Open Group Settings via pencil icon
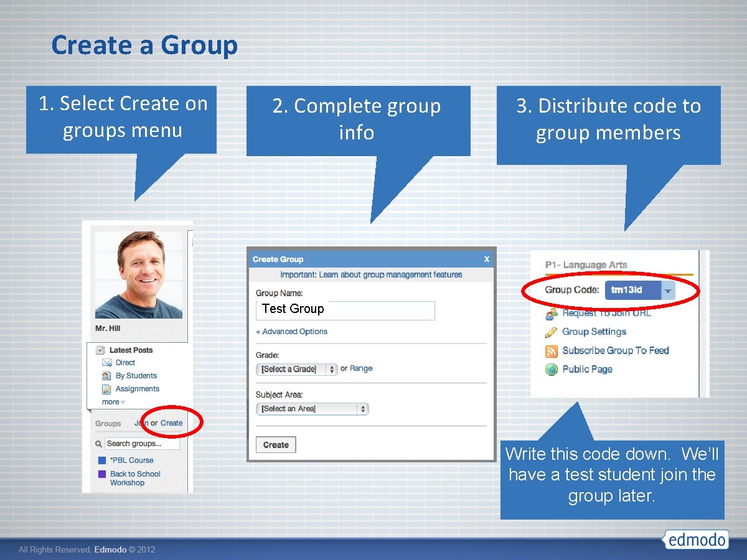 (552, 331)
